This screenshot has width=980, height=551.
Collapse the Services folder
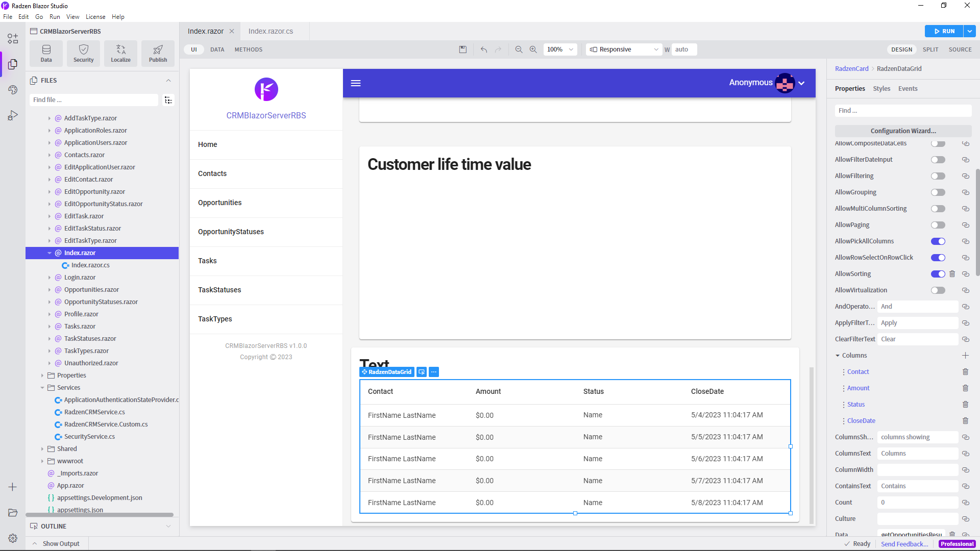[42, 388]
